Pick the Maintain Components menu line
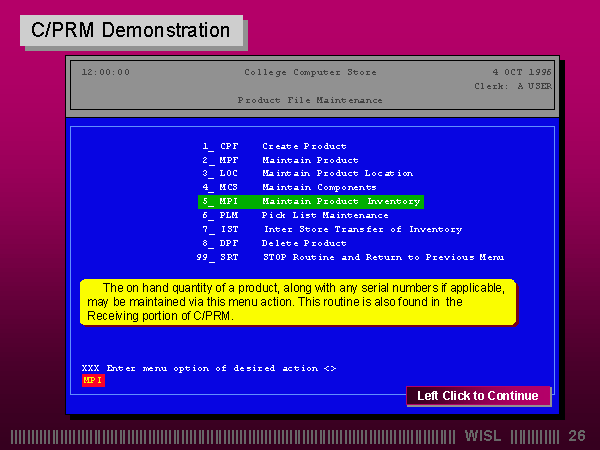Image resolution: width=600 pixels, height=450 pixels. coord(318,187)
